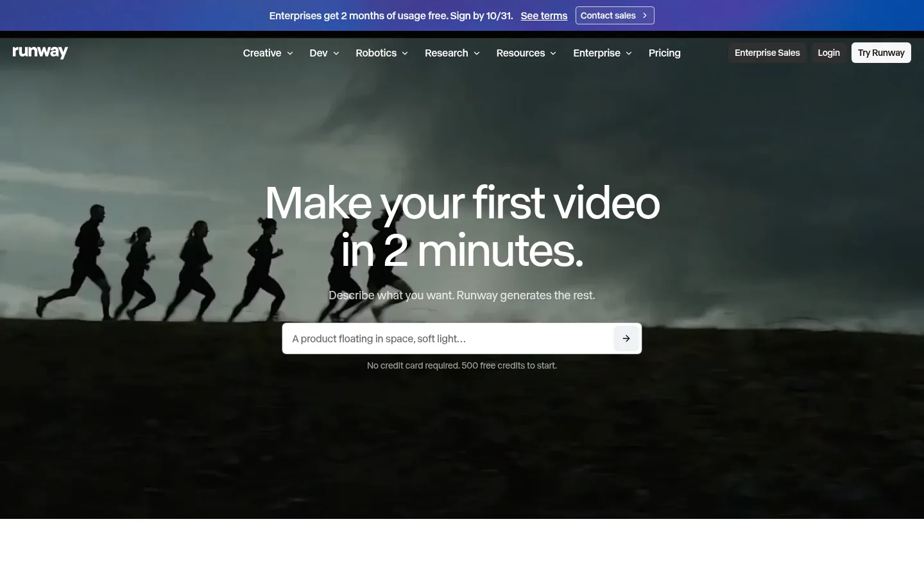
Task: Click the enterprise promo banner text
Action: (x=391, y=15)
